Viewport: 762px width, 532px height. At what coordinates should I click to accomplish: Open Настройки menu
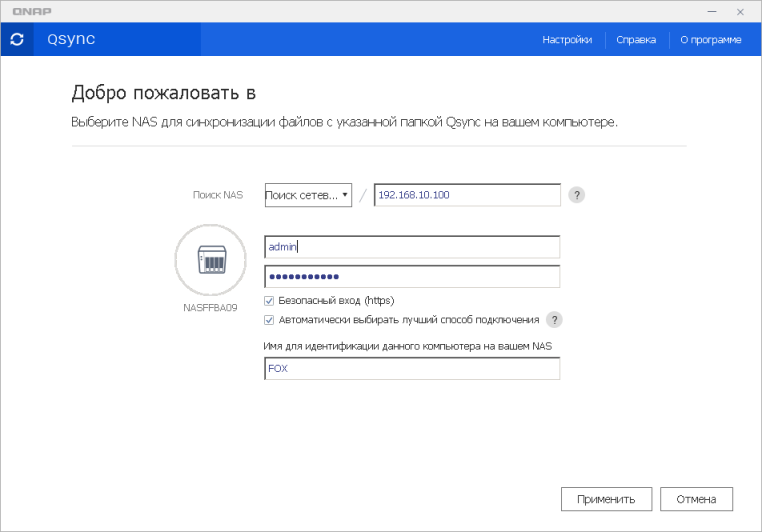pos(567,40)
